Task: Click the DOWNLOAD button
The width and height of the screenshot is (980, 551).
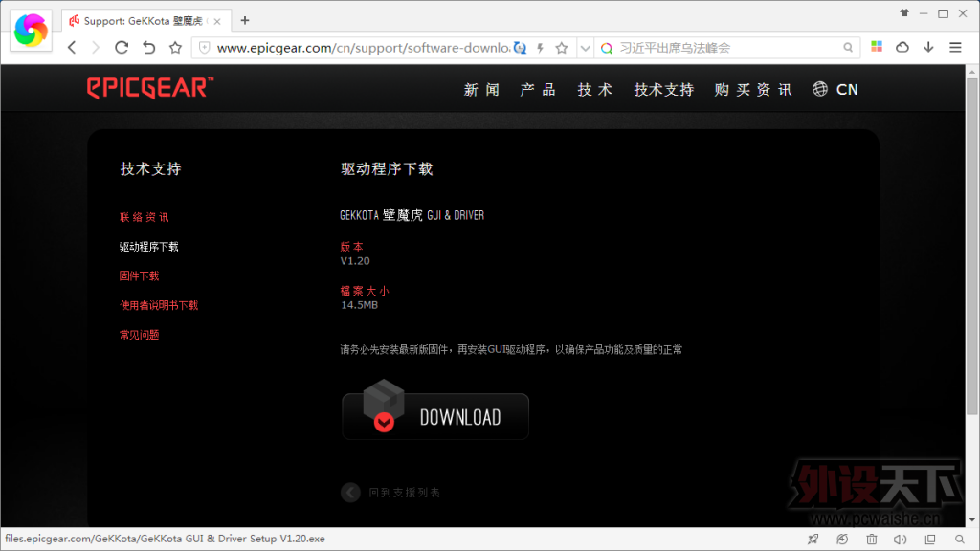Action: (x=435, y=416)
